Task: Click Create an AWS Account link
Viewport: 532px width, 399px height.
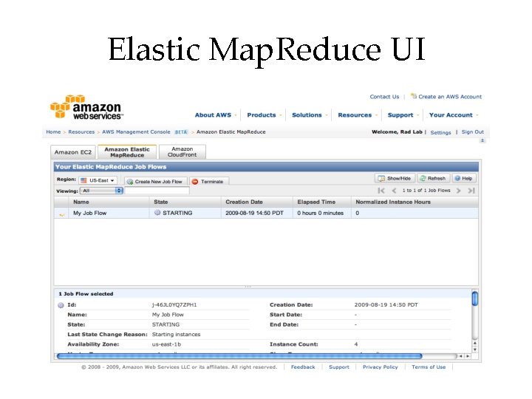Action: click(x=449, y=97)
